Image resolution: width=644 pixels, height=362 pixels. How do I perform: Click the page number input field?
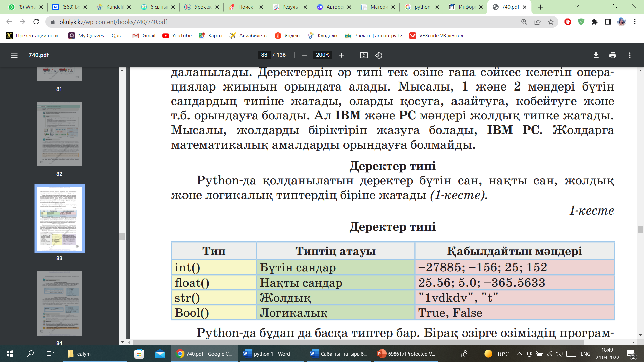[264, 55]
